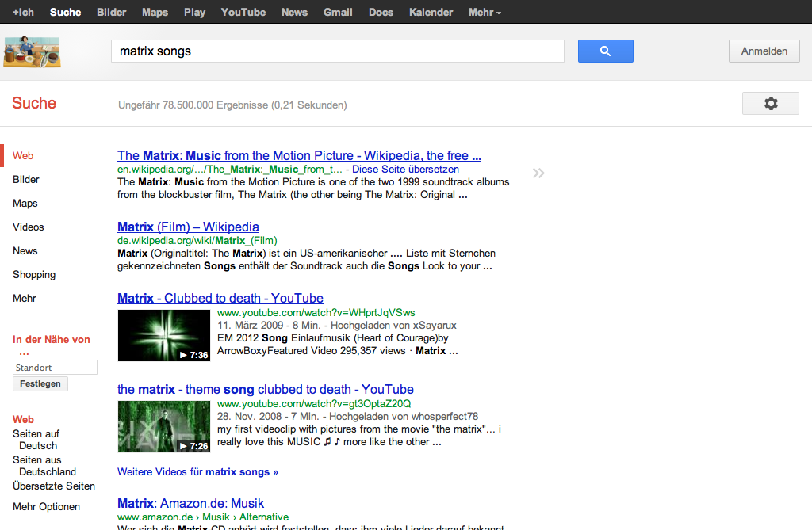
Task: Open Play in the top bar
Action: 195,12
